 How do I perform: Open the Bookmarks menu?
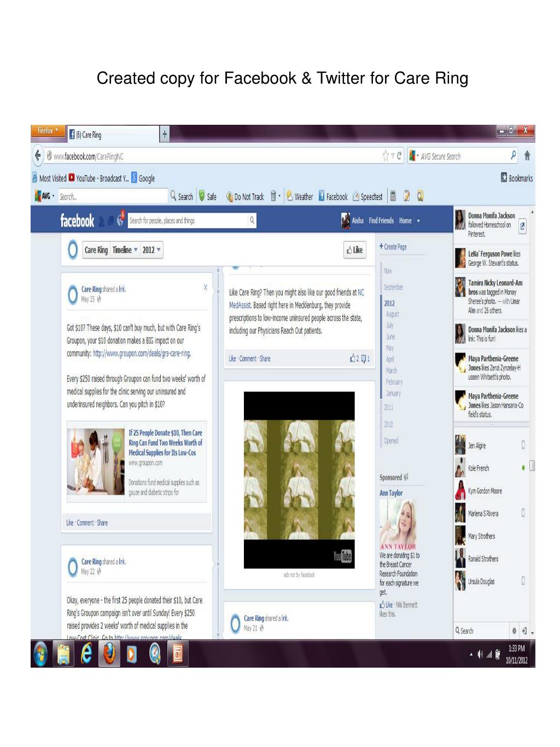(517, 178)
